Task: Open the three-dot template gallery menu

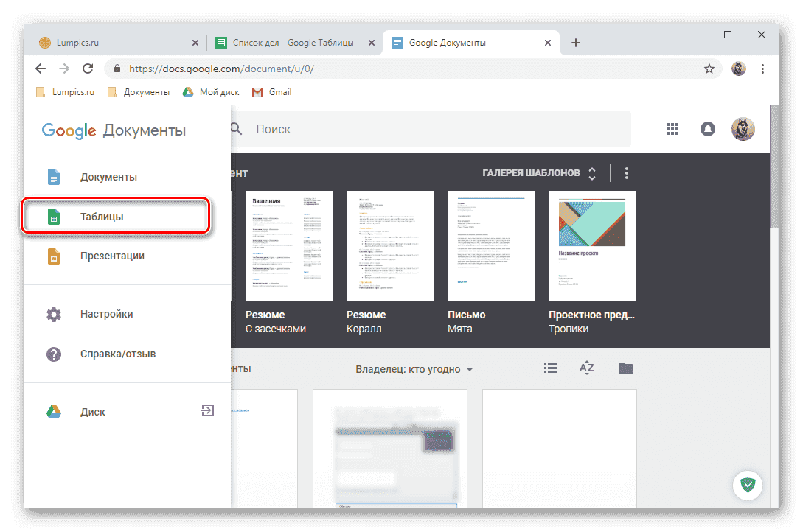Action: coord(626,172)
